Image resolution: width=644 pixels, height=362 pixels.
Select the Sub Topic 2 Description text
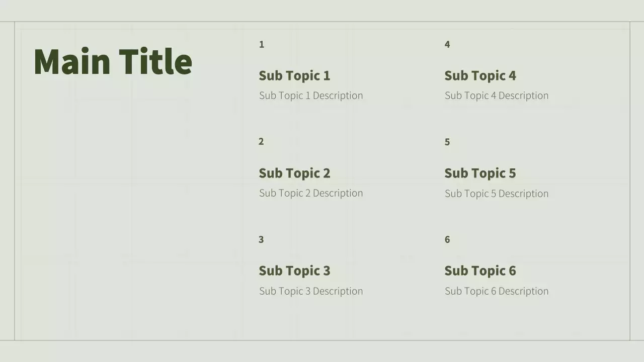tap(311, 193)
